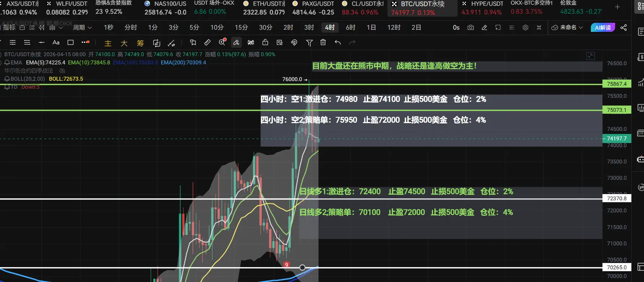Click the AI解读 button
The image size is (644, 282).
pos(602,28)
